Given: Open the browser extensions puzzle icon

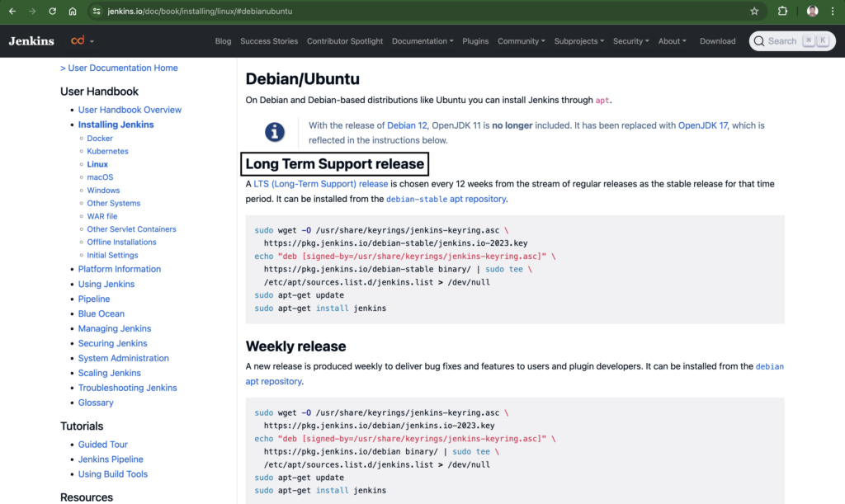Looking at the screenshot, I should pos(782,11).
